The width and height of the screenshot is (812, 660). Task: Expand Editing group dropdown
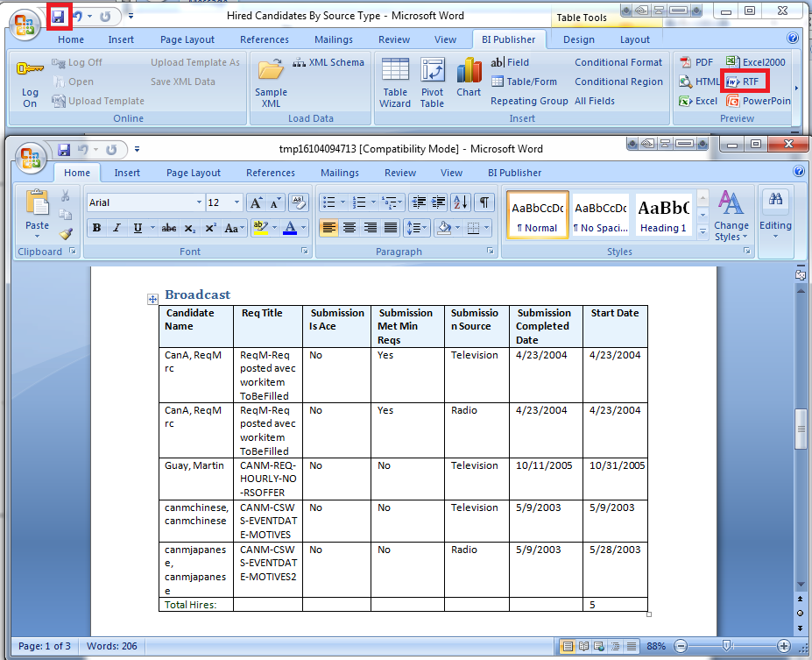coord(775,216)
